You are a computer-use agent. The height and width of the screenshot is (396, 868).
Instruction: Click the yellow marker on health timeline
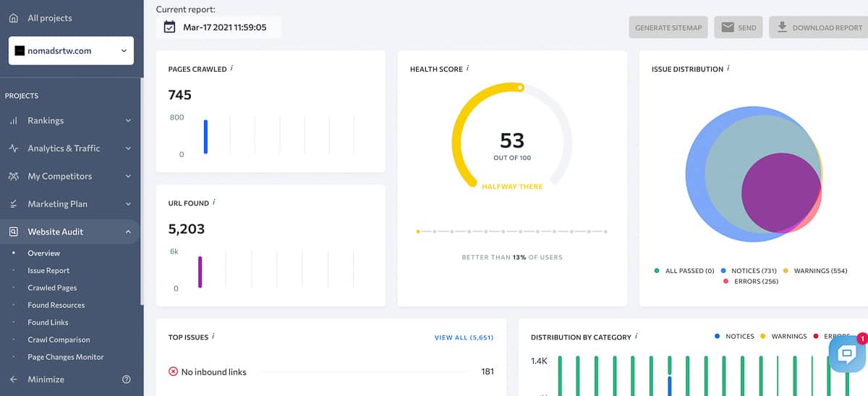[x=418, y=232]
